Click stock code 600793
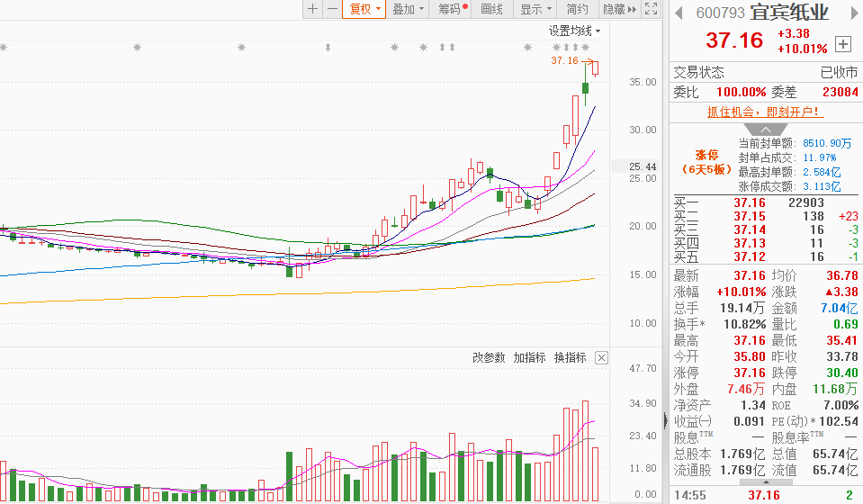 [720, 13]
